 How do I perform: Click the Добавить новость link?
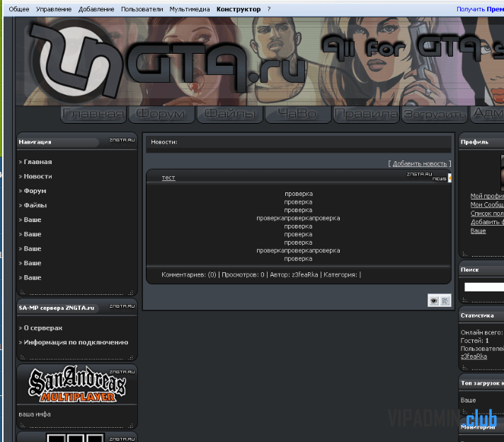pyautogui.click(x=420, y=163)
